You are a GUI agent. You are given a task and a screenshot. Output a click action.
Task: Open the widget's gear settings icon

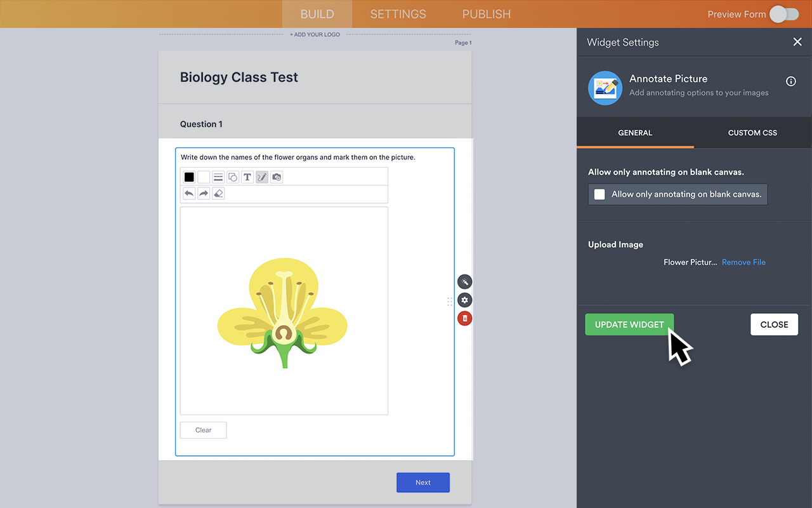[x=464, y=300]
